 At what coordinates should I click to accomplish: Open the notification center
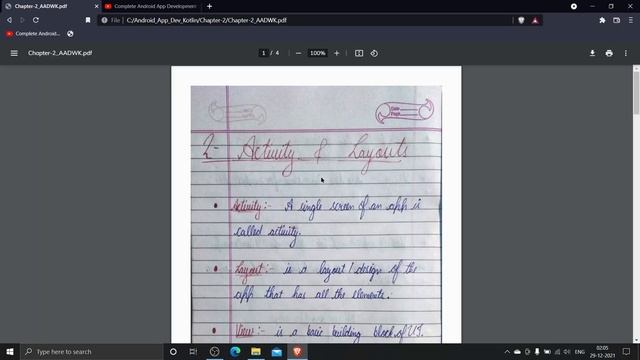(626, 351)
